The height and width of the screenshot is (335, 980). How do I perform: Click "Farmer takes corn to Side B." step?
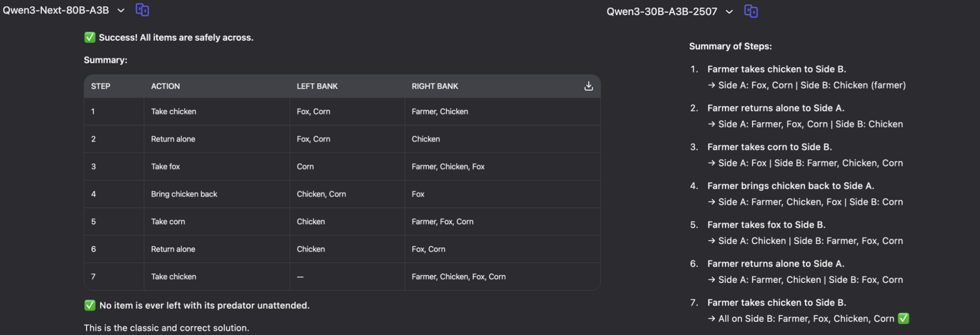(x=769, y=147)
